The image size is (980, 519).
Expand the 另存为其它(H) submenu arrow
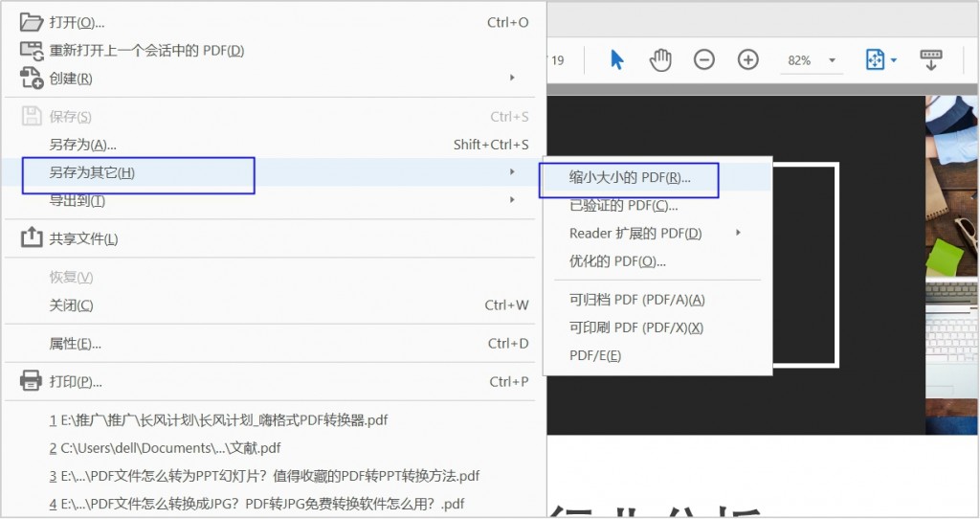[x=512, y=171]
